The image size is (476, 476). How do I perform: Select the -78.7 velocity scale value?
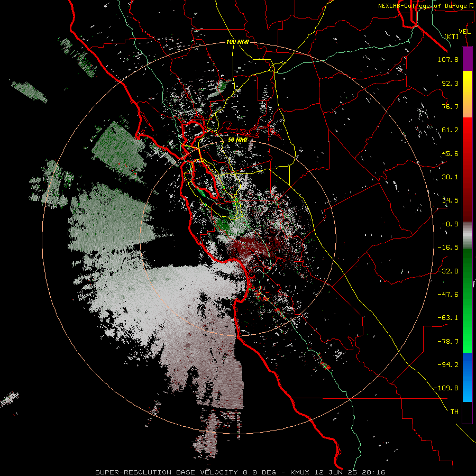pos(448,342)
